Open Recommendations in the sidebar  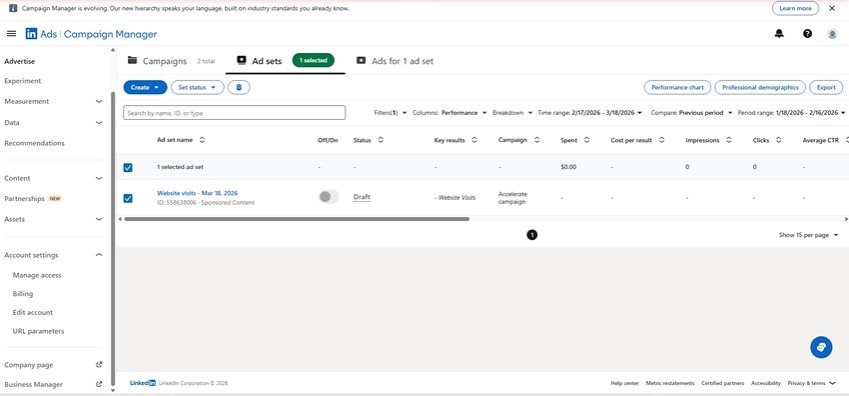[x=34, y=143]
